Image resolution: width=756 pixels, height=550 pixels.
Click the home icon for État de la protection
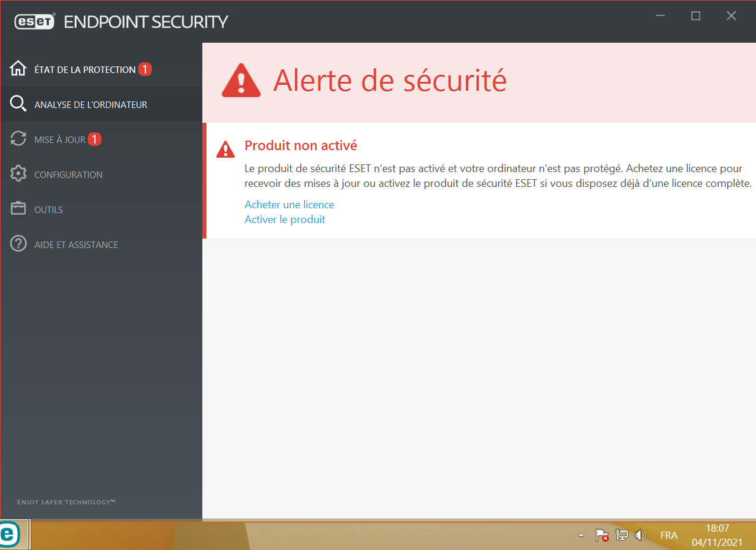tap(18, 69)
